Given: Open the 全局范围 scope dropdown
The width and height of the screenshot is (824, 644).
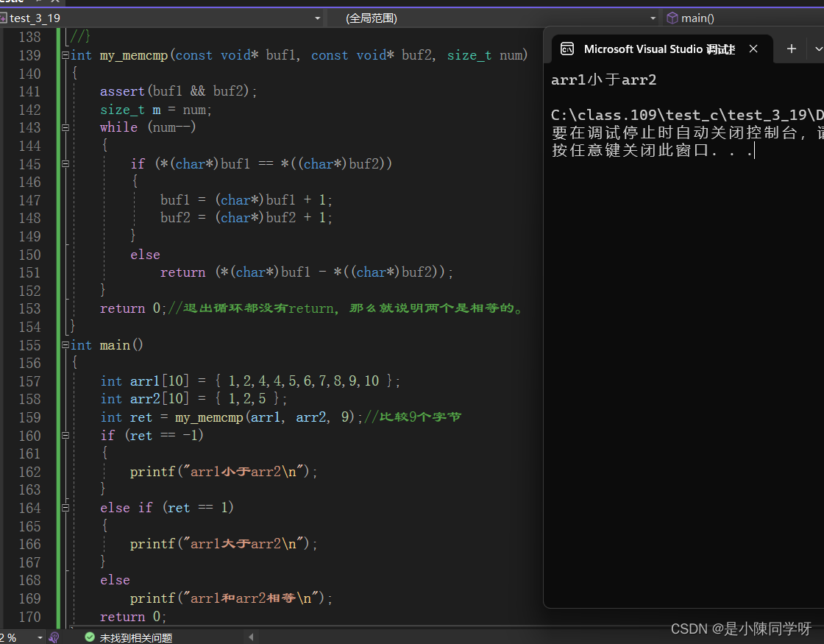Looking at the screenshot, I should 653,18.
